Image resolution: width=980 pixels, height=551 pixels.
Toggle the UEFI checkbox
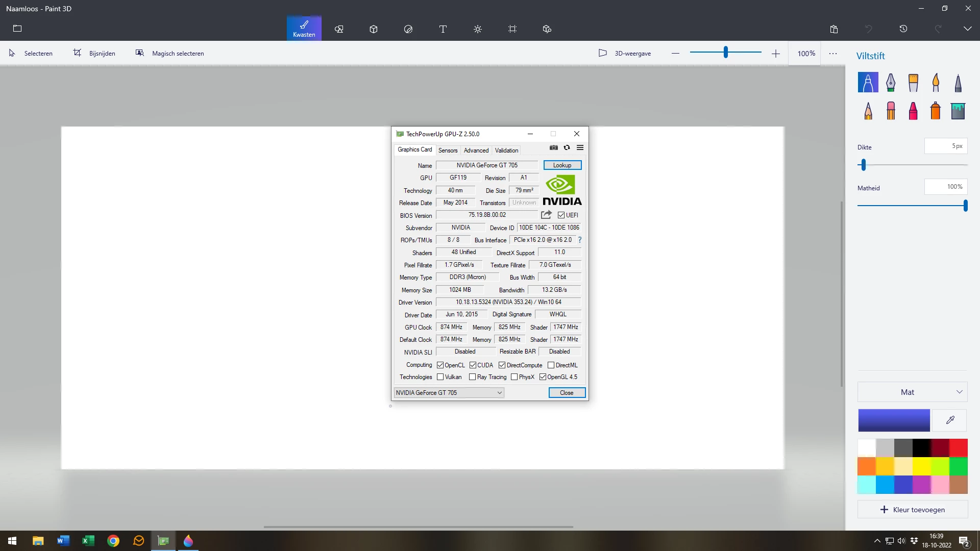pyautogui.click(x=561, y=215)
